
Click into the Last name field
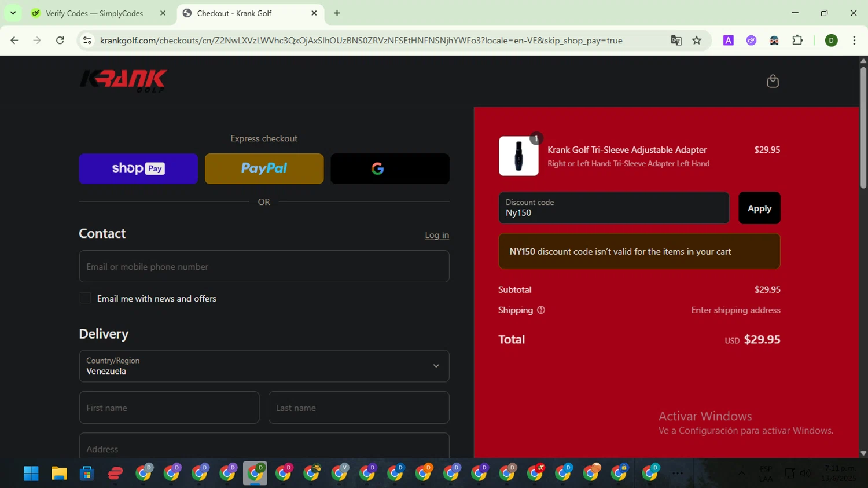[x=359, y=408]
